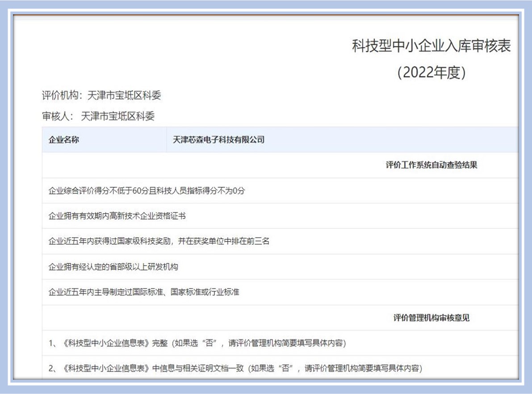The height and width of the screenshot is (394, 532).
Task: Click the 企业名称 header cell
Action: point(63,140)
